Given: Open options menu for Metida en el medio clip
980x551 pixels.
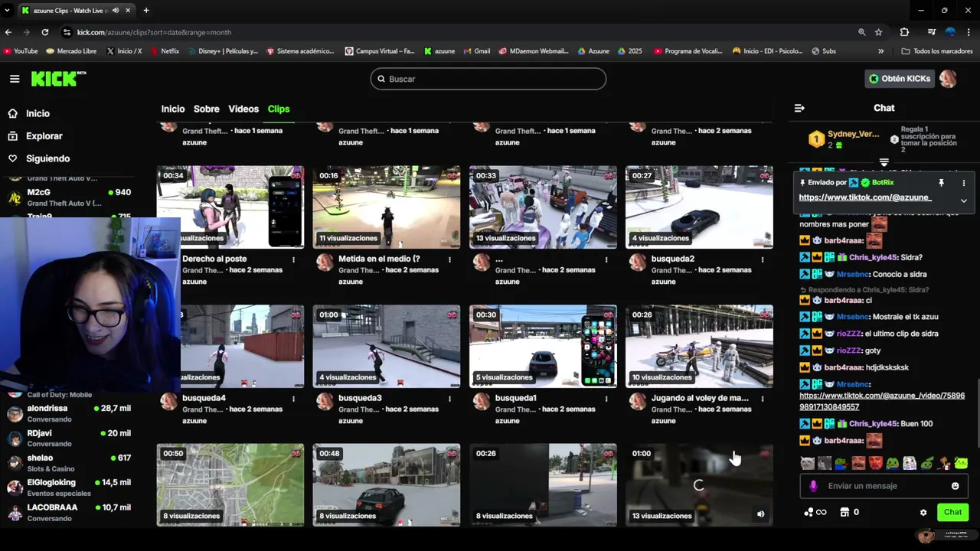Looking at the screenshot, I should (x=449, y=259).
